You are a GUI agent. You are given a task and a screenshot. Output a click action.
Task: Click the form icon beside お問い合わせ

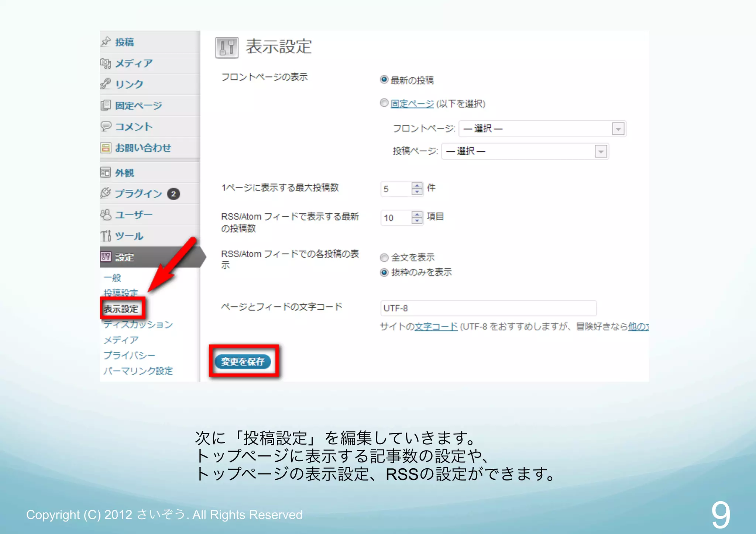(106, 148)
